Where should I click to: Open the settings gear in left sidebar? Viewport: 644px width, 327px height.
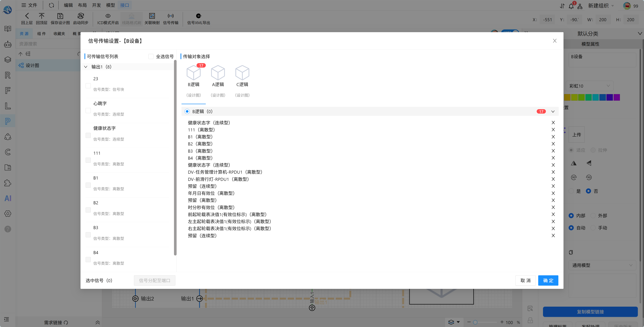click(x=8, y=214)
